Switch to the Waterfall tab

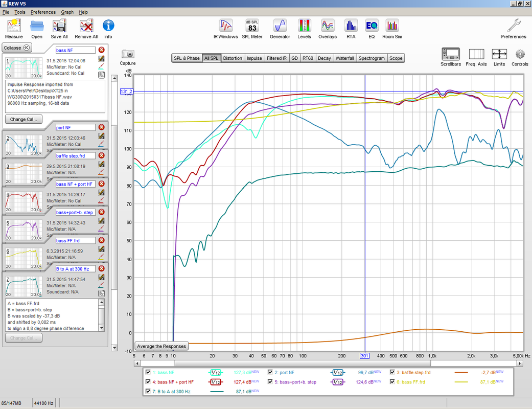click(x=345, y=58)
